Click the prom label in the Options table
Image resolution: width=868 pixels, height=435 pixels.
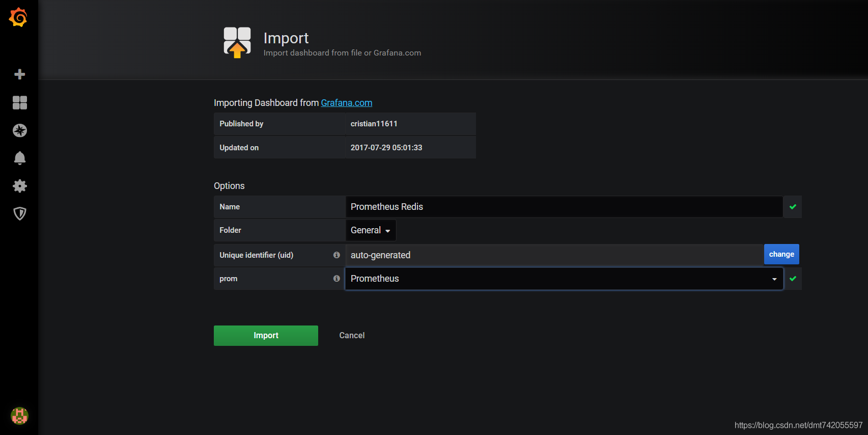[x=229, y=279]
